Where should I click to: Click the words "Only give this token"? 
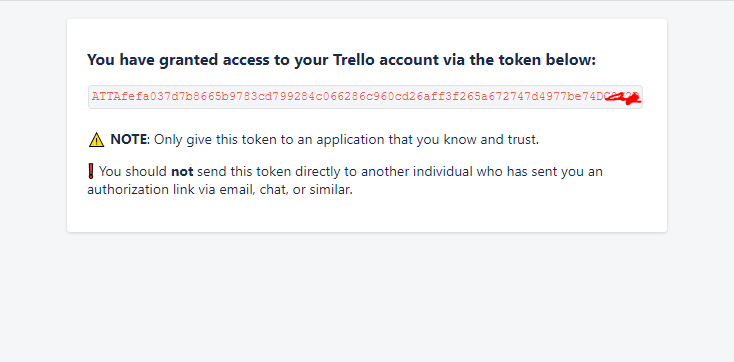[207, 140]
